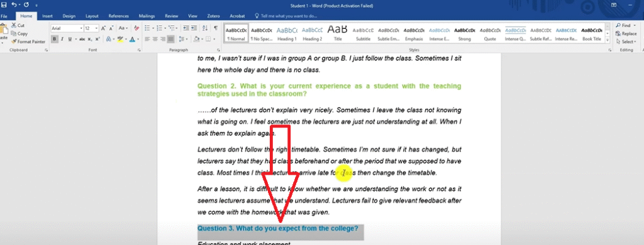Expand the Change Case Aa dropdown
The height and width of the screenshot is (245, 644).
pyautogui.click(x=123, y=28)
